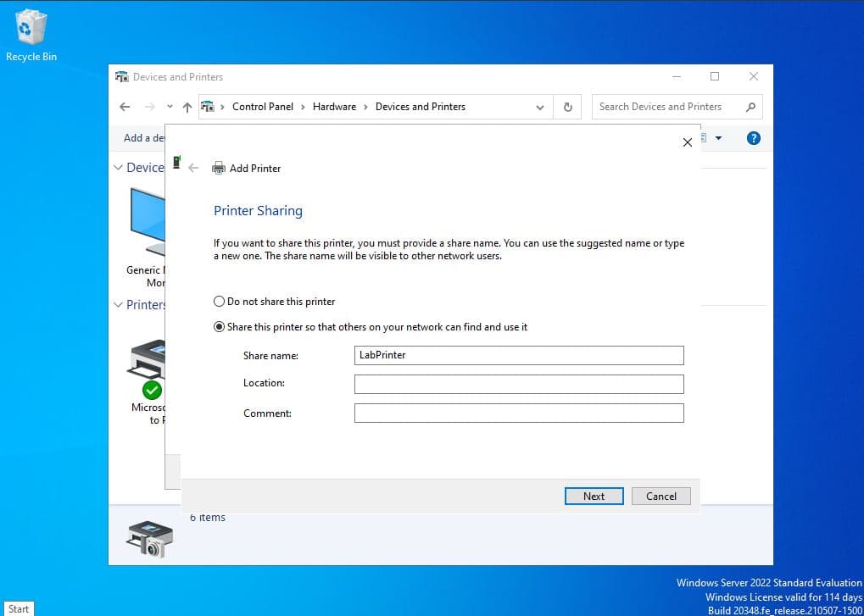864x616 pixels.
Task: Navigate to Control Panel breadcrumb
Action: pyautogui.click(x=262, y=107)
